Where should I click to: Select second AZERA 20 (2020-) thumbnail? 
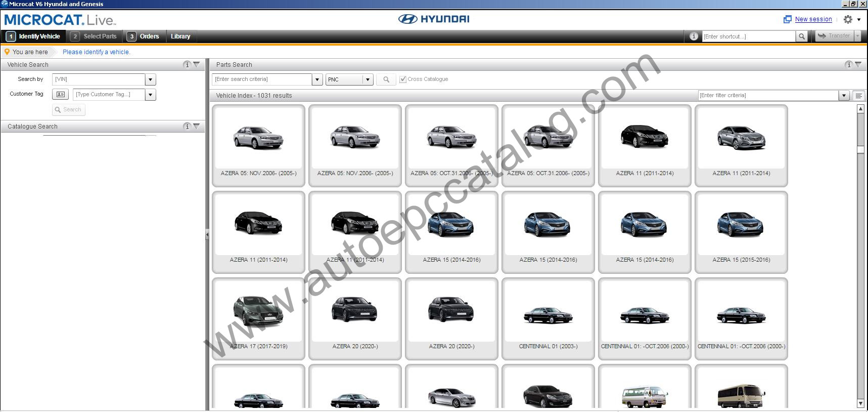tap(451, 319)
